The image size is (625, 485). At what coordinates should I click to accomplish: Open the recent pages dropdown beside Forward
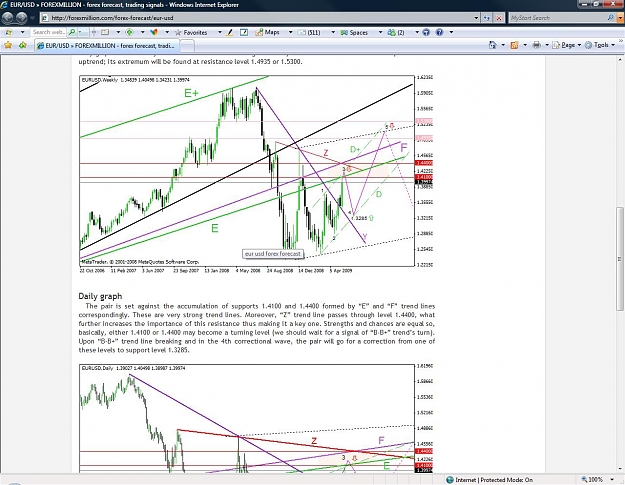point(32,18)
